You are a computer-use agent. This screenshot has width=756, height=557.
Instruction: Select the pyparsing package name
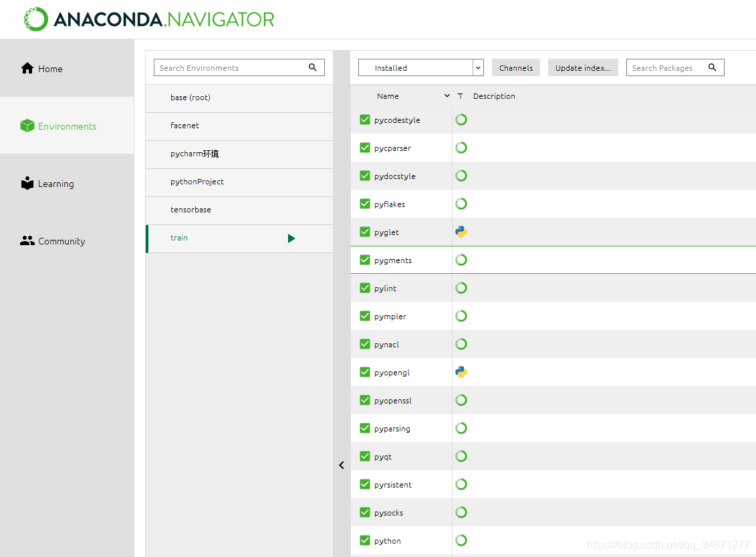[x=392, y=428]
